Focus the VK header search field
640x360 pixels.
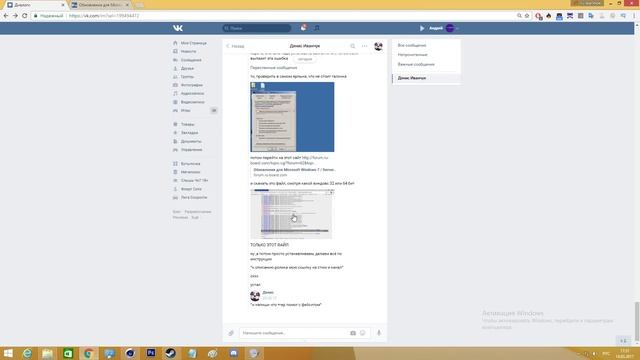pos(257,28)
